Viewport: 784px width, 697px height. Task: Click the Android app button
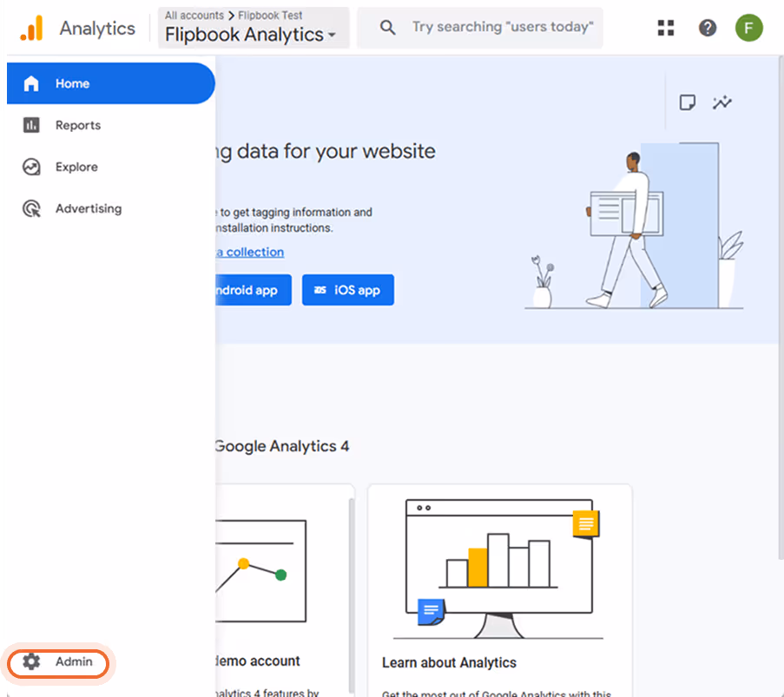(x=254, y=290)
